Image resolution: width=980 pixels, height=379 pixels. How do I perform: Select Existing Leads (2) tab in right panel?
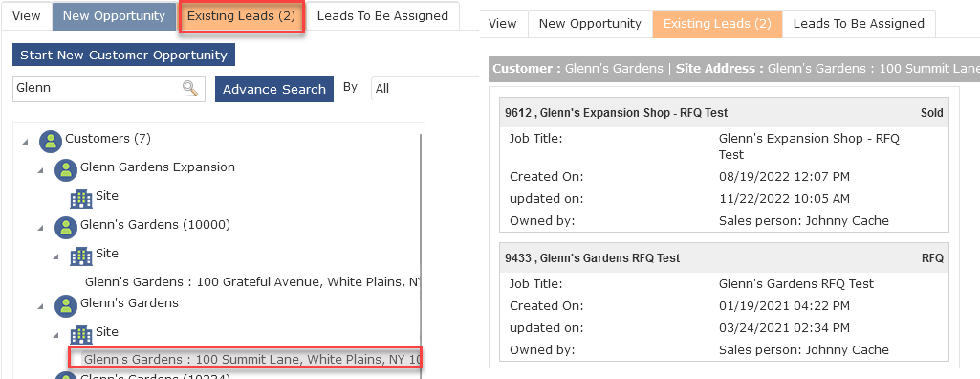[x=717, y=24]
